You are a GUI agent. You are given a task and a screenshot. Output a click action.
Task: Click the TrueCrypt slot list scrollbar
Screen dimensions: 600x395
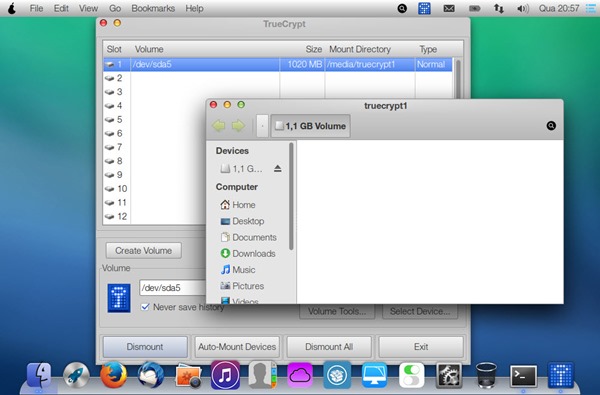(x=458, y=78)
